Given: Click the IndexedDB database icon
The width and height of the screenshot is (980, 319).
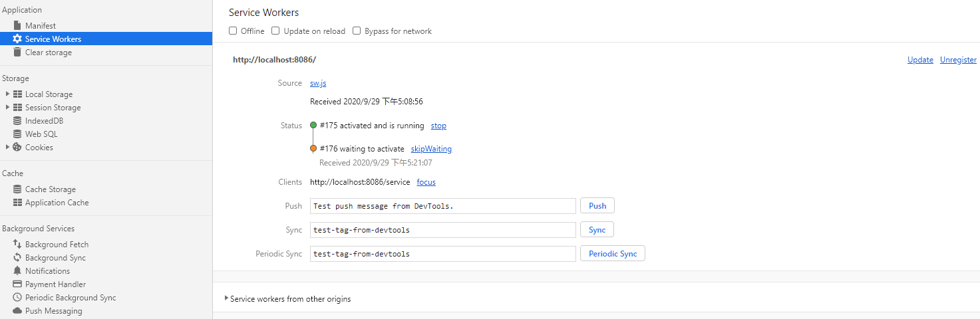Looking at the screenshot, I should tap(18, 121).
